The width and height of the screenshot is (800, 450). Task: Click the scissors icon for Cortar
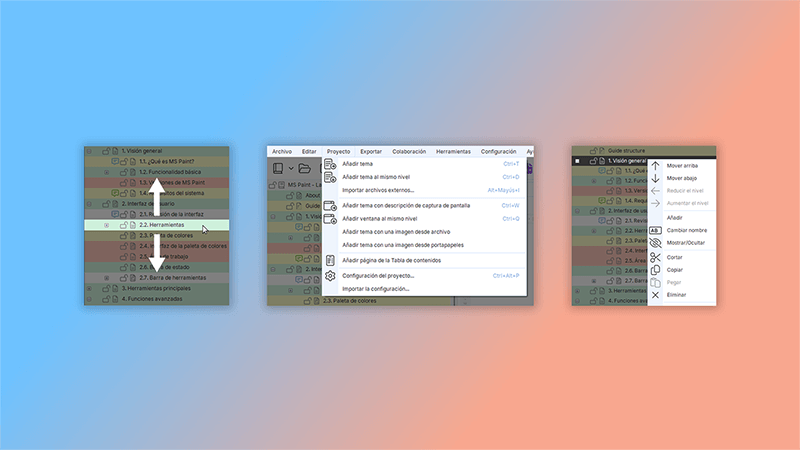click(656, 257)
